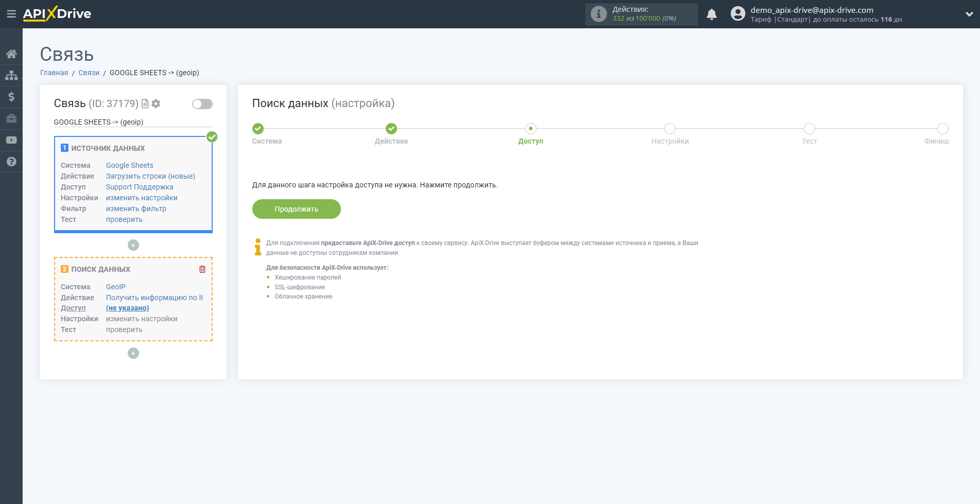Toggle the connection on/off switch

[202, 104]
